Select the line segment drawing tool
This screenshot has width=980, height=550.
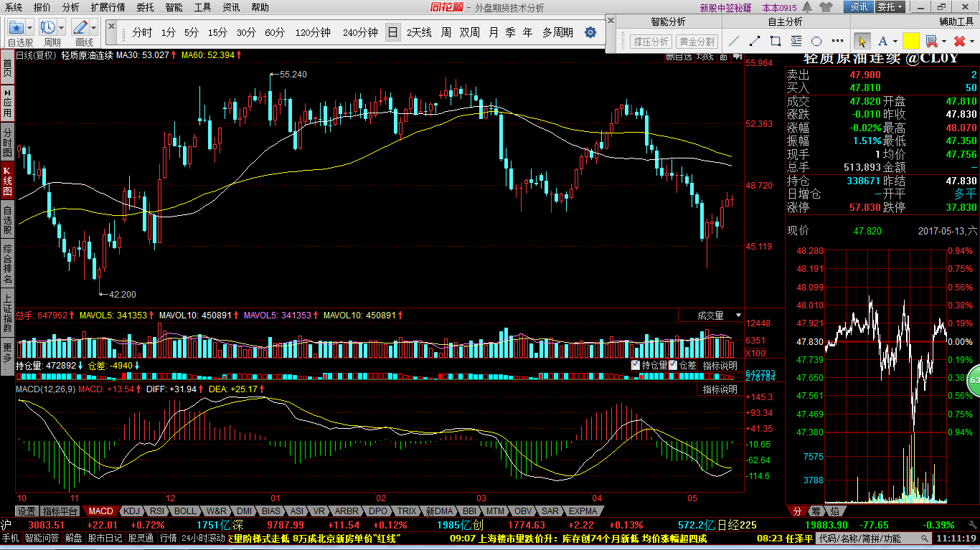tap(755, 41)
